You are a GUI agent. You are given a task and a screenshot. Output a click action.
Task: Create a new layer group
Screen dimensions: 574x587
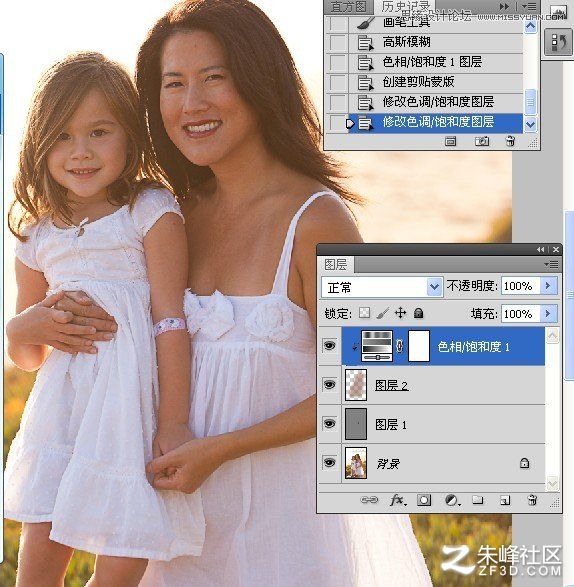coord(477,500)
